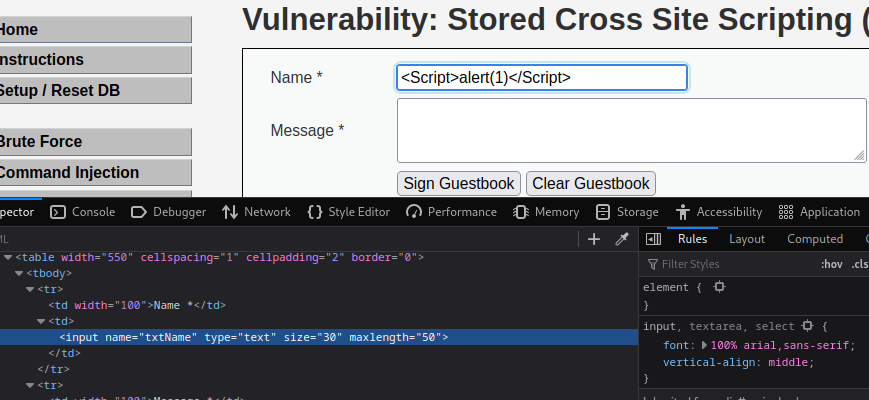
Task: Switch to the Debugger panel
Action: pyautogui.click(x=168, y=212)
